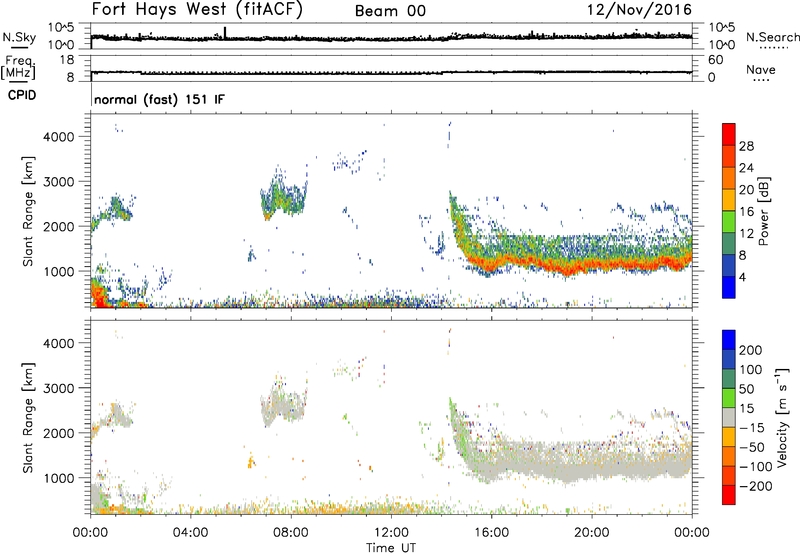Pick the red top segment of Power colorbar
The height and width of the screenshot is (554, 800).
click(729, 134)
